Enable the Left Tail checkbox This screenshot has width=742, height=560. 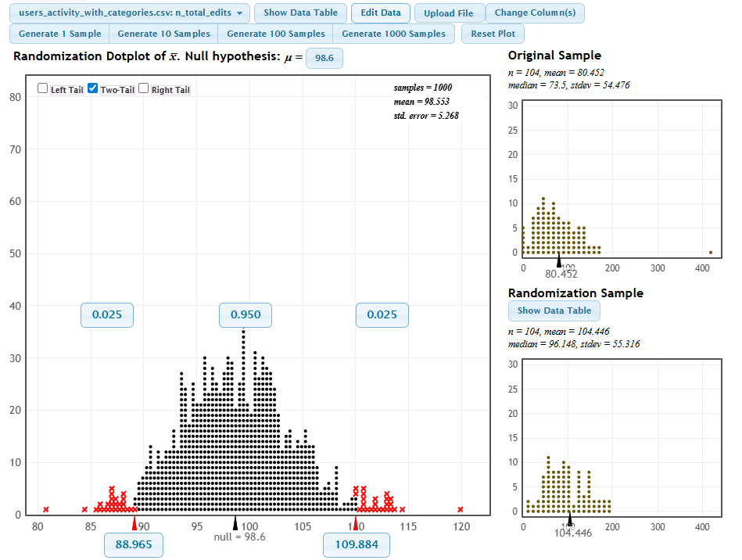43,89
